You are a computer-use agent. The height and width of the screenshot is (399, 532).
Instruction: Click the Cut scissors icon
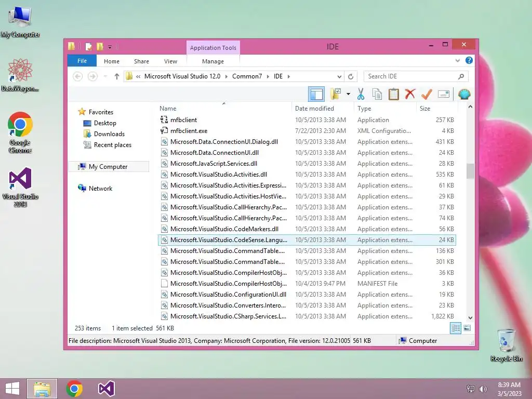(361, 94)
